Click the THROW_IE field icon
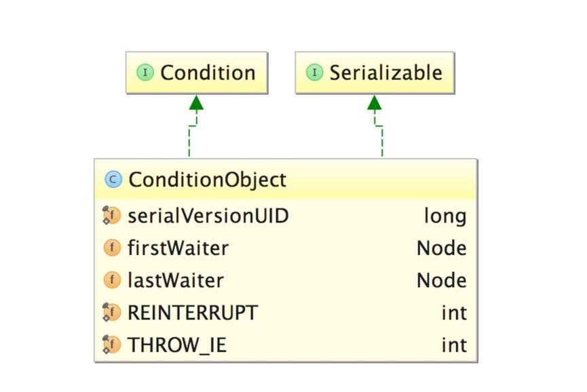Image resolution: width=587 pixels, height=392 pixels. click(111, 345)
